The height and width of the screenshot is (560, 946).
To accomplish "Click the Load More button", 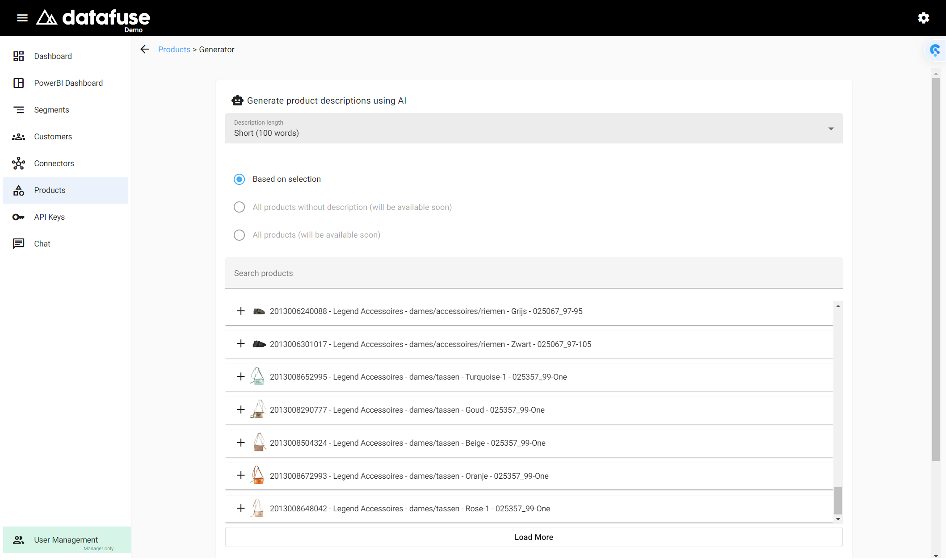I will coord(534,537).
